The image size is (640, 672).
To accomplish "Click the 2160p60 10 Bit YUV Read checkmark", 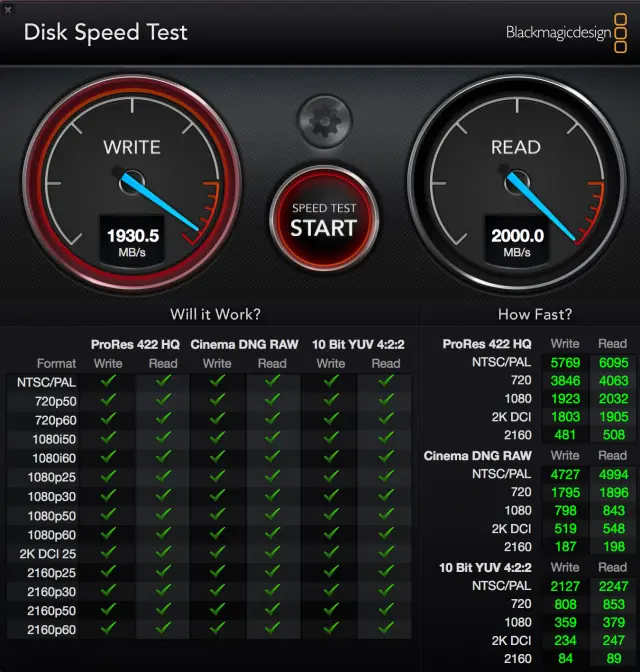I will [x=385, y=630].
